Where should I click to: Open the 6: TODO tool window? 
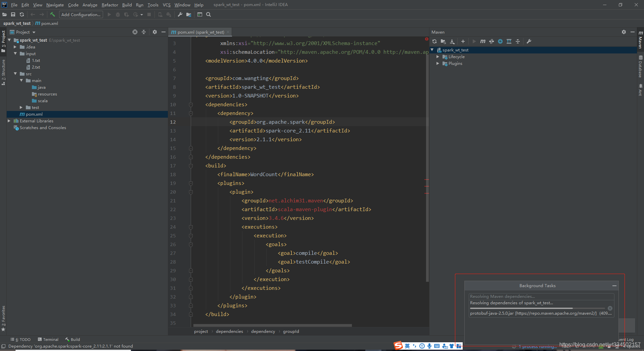21,340
